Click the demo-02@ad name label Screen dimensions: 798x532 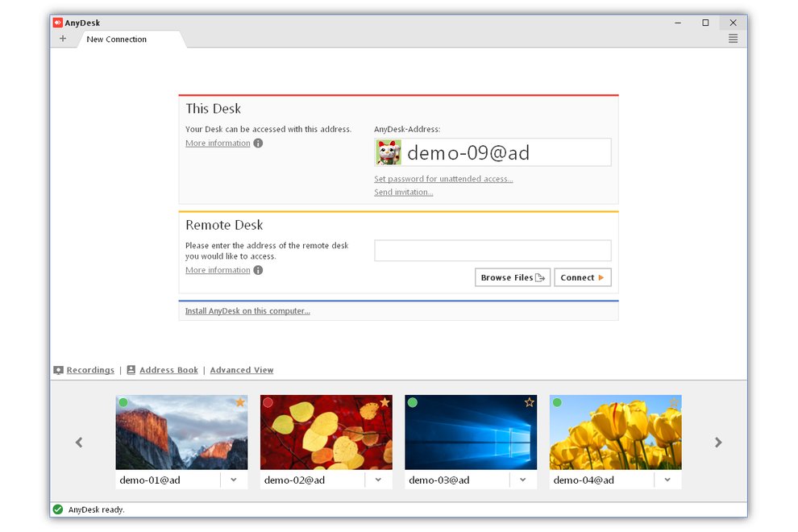294,480
